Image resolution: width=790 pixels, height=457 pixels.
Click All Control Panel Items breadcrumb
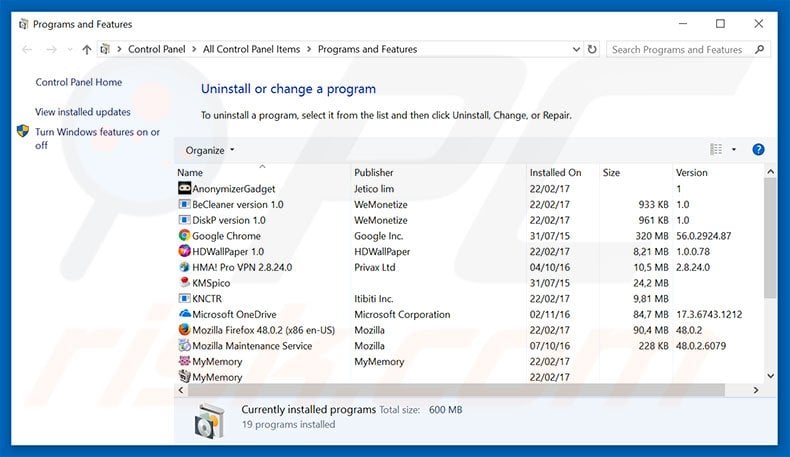click(251, 49)
